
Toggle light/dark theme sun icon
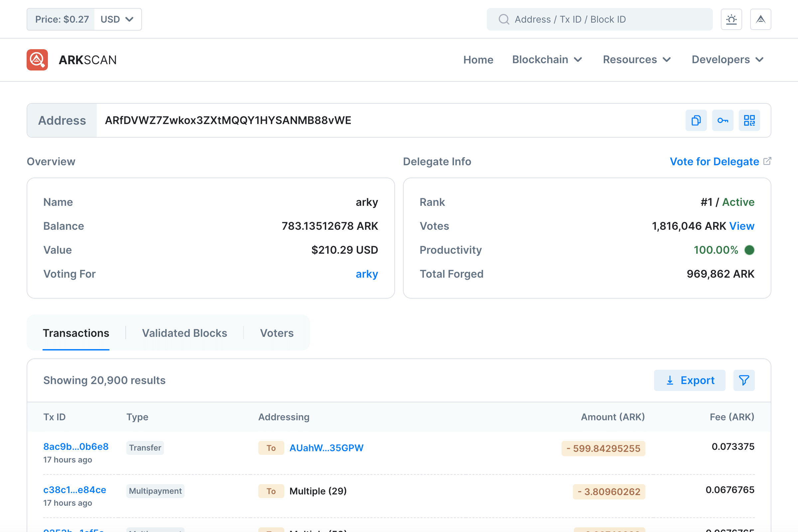pyautogui.click(x=731, y=19)
